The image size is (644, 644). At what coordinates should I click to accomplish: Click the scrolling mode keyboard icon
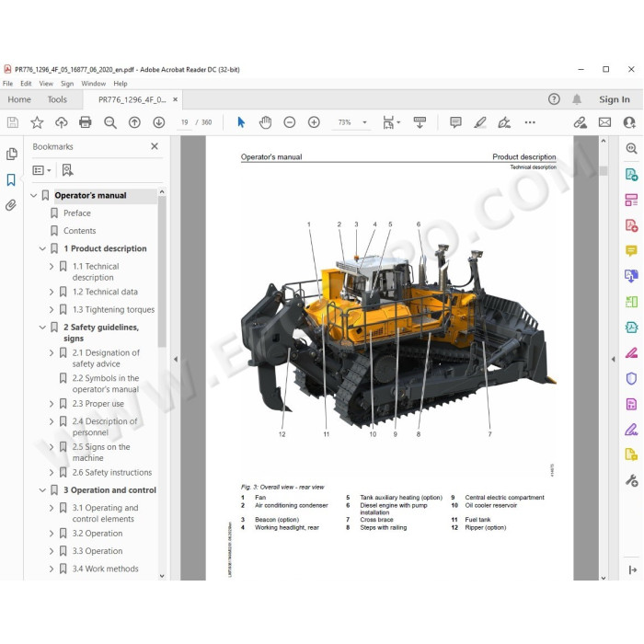coord(420,122)
